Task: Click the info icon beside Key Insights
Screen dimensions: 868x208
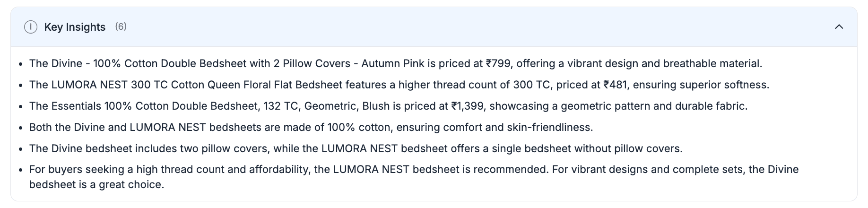Action: 31,27
